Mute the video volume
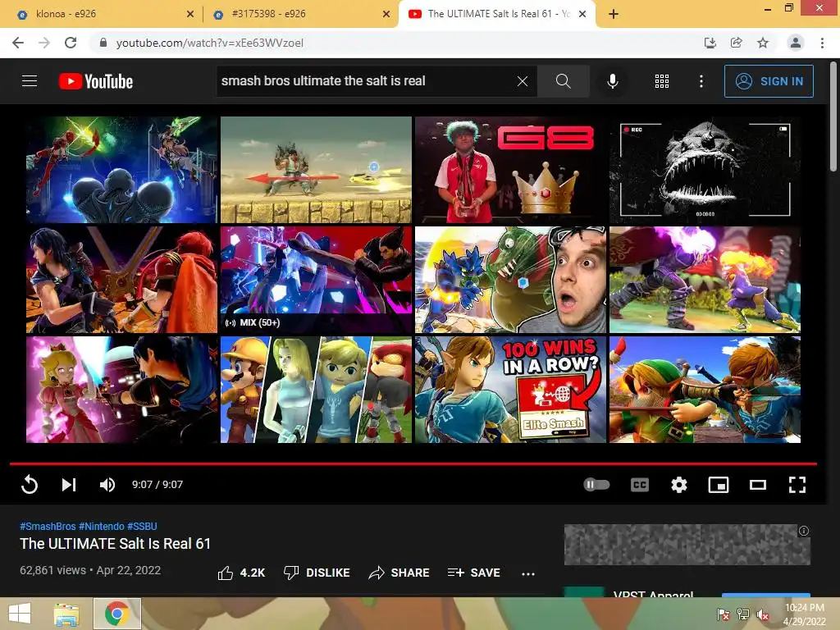 click(107, 484)
